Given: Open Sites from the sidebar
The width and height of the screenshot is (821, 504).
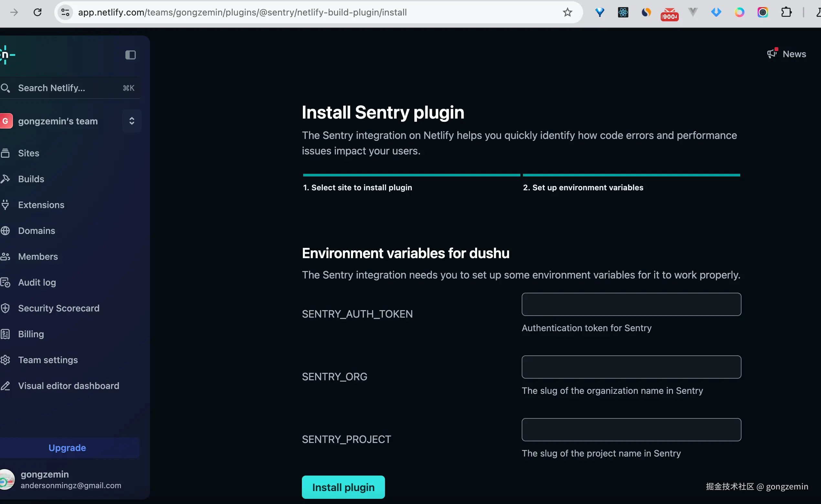Looking at the screenshot, I should (29, 153).
